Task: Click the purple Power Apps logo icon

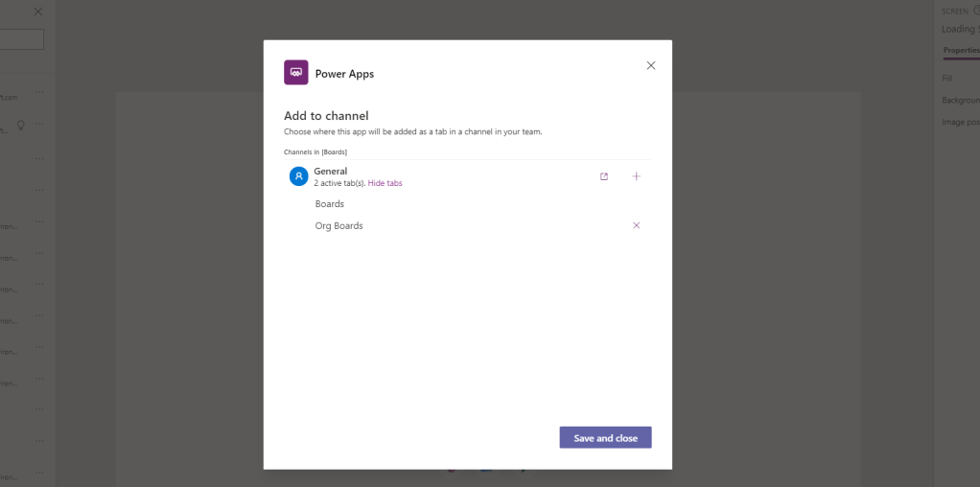Action: 295,73
